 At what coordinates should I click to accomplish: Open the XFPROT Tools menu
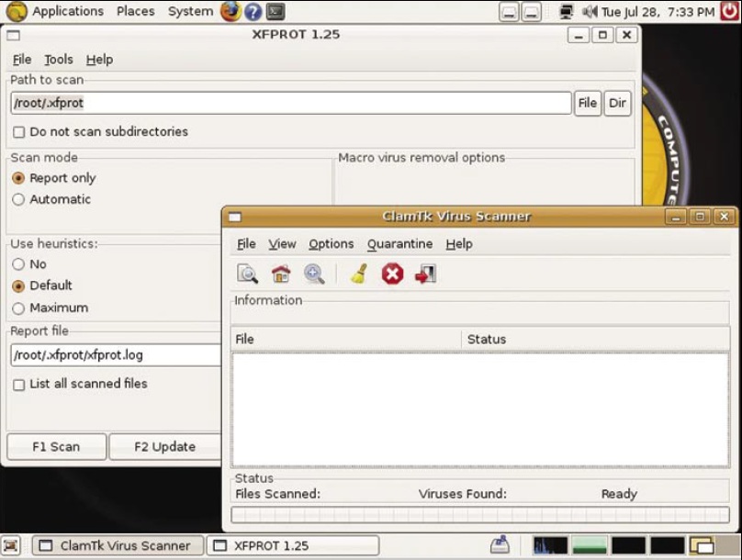click(59, 60)
